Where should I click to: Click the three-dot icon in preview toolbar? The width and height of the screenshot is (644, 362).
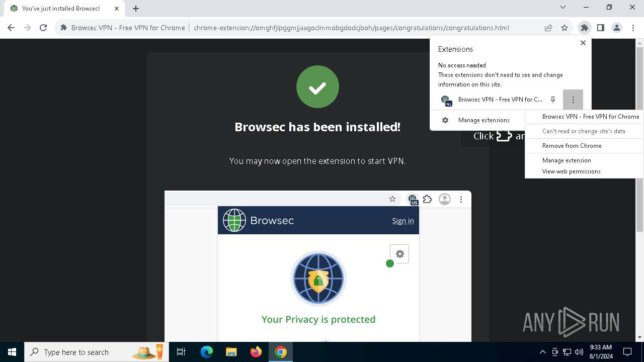[x=461, y=199]
